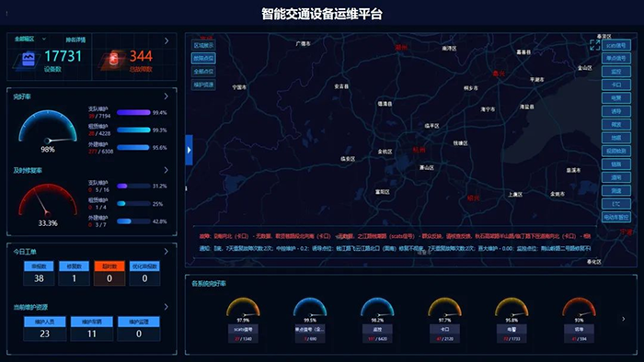Expand the 完好率 panel chevron
The width and height of the screenshot is (644, 362).
click(x=166, y=96)
